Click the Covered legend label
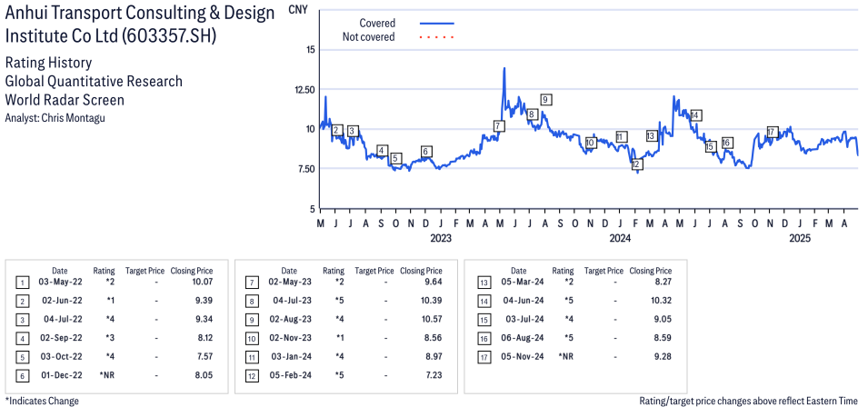 tap(377, 24)
